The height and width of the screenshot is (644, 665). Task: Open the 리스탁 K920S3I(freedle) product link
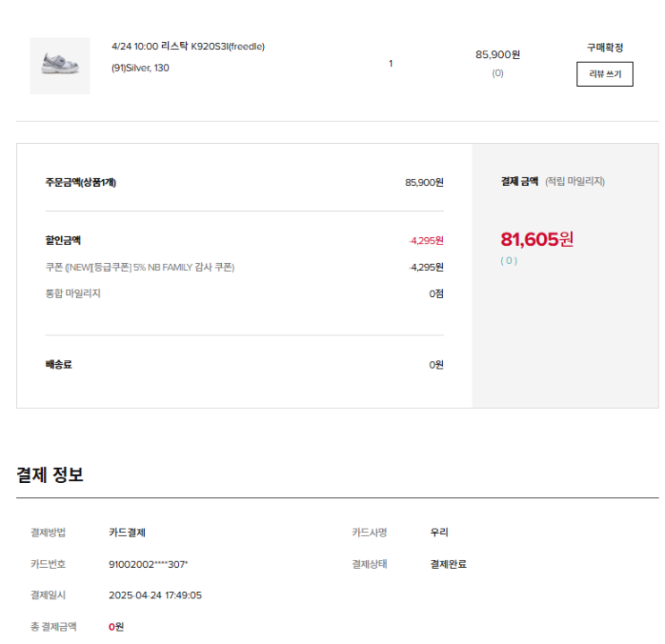pyautogui.click(x=188, y=47)
